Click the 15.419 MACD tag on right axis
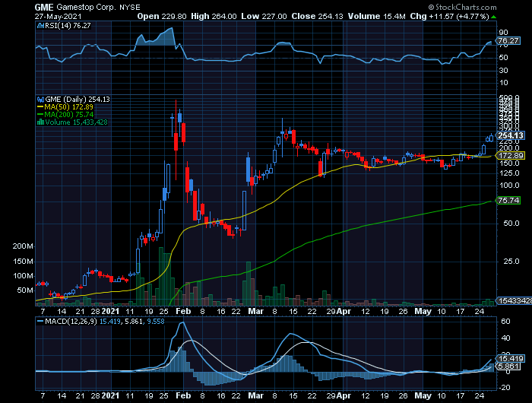Viewport: 532px width, 403px height. (511, 359)
